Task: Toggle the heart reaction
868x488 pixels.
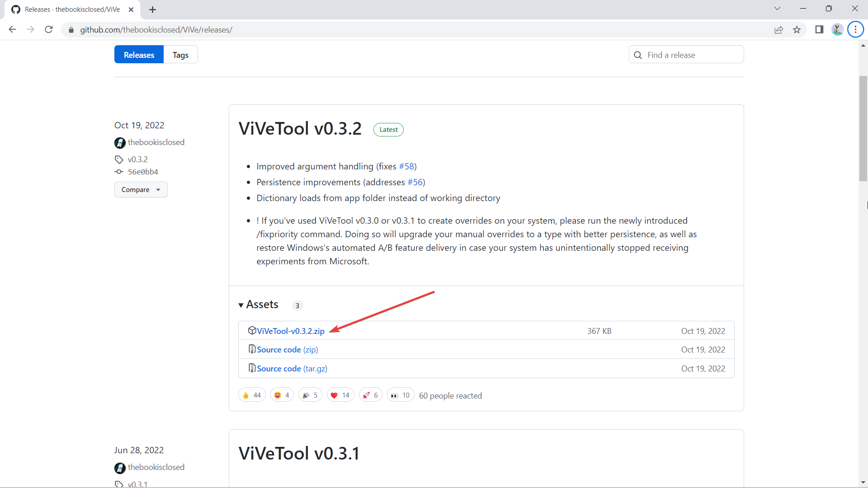Action: coord(340,394)
